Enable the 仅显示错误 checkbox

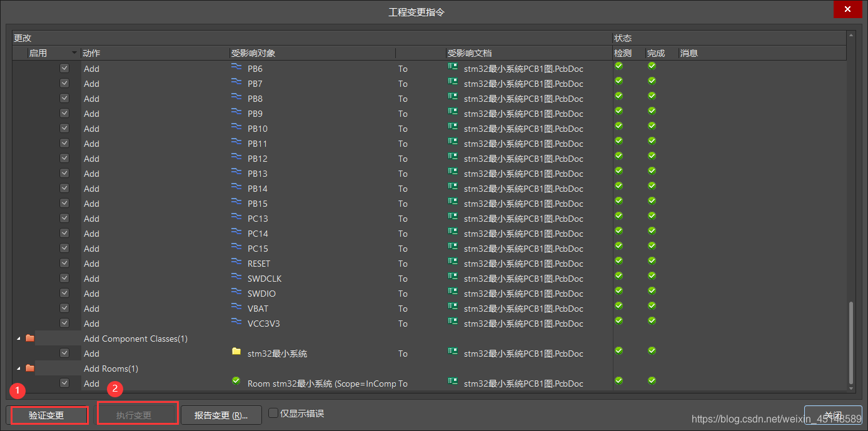pos(273,412)
